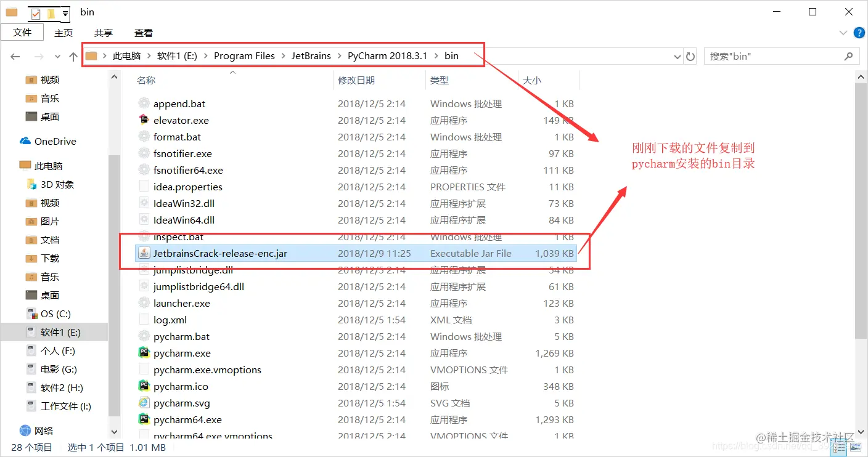This screenshot has width=868, height=457.
Task: Open recent locations dropdown arrow
Action: coord(57,57)
